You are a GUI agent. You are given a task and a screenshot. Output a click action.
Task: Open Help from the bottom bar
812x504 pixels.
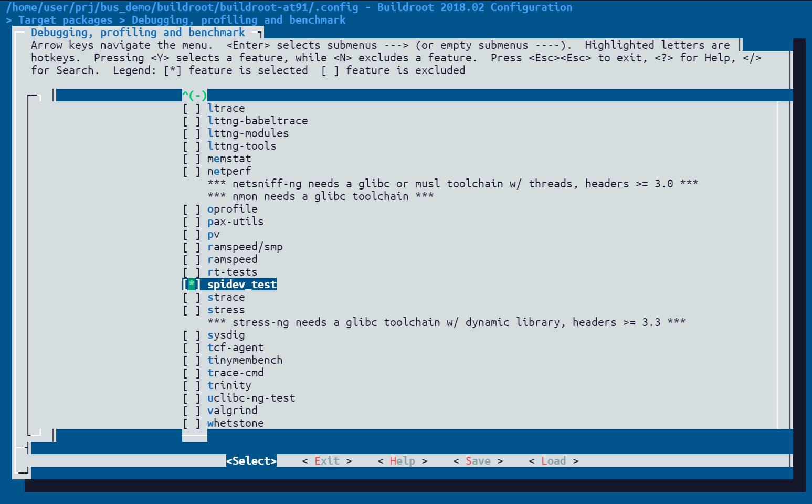(x=402, y=461)
